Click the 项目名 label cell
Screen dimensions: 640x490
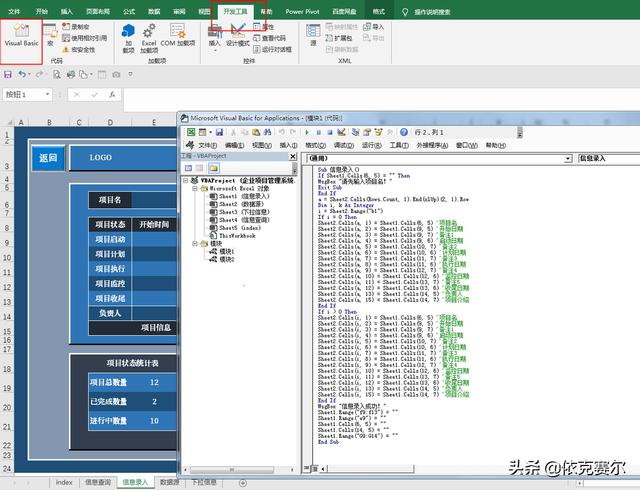(x=110, y=200)
